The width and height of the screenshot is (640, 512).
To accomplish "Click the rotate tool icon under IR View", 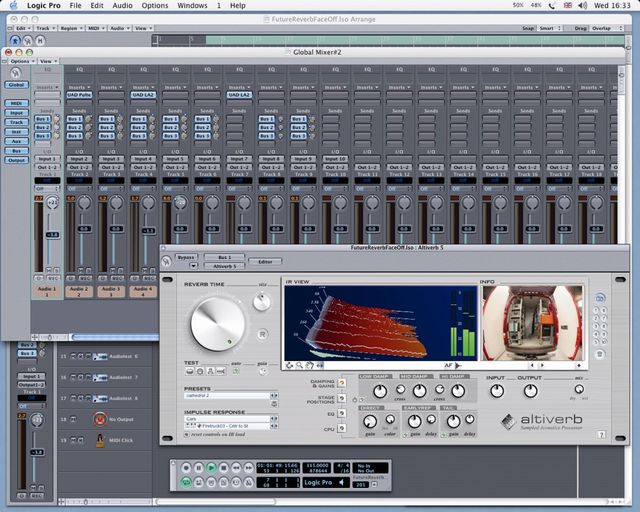I will pos(289,365).
